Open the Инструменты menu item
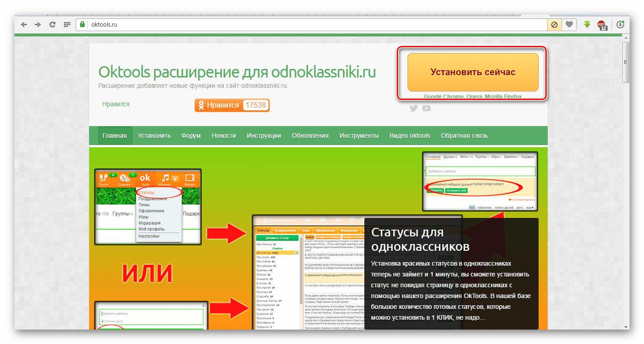Viewport: 644px width, 344px height. point(359,136)
